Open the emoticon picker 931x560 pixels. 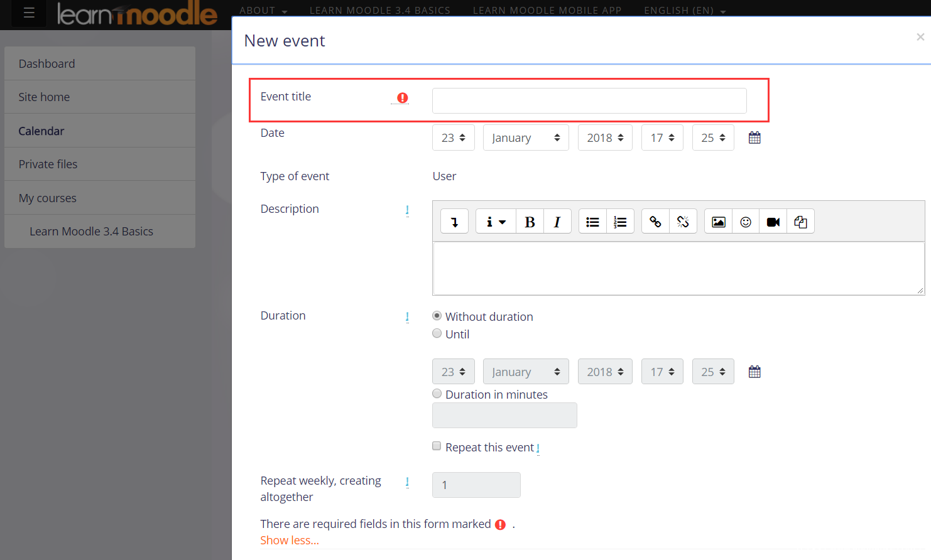point(746,222)
